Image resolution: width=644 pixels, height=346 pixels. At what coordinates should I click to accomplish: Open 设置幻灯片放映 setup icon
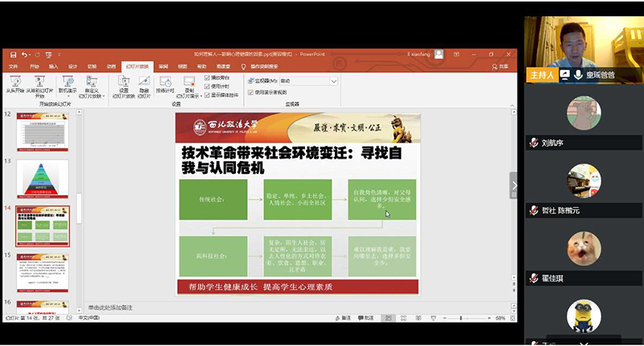pos(124,84)
